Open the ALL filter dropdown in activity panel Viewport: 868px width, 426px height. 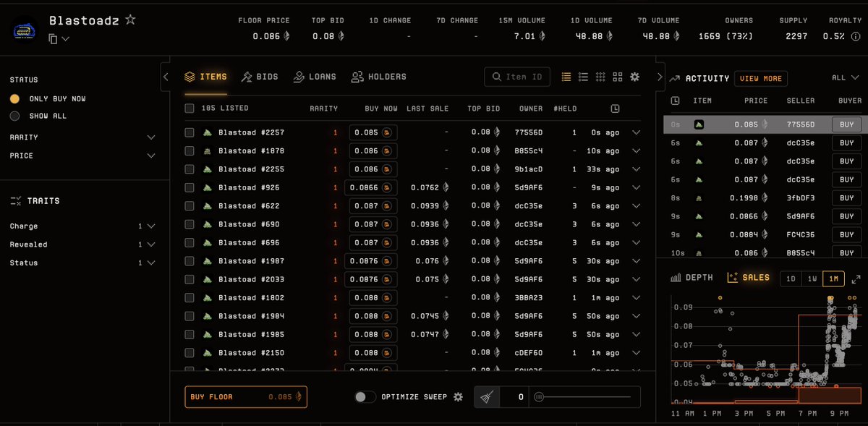pos(843,77)
